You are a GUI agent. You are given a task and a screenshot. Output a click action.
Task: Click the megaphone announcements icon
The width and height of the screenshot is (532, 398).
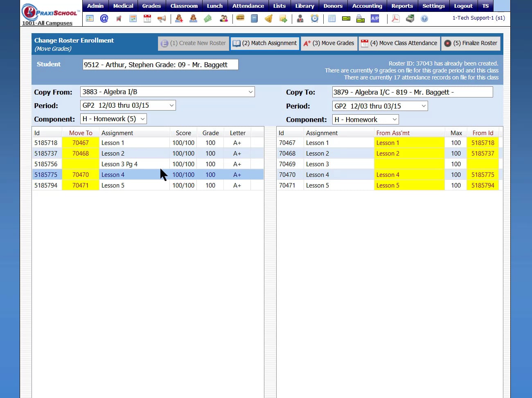point(162,18)
